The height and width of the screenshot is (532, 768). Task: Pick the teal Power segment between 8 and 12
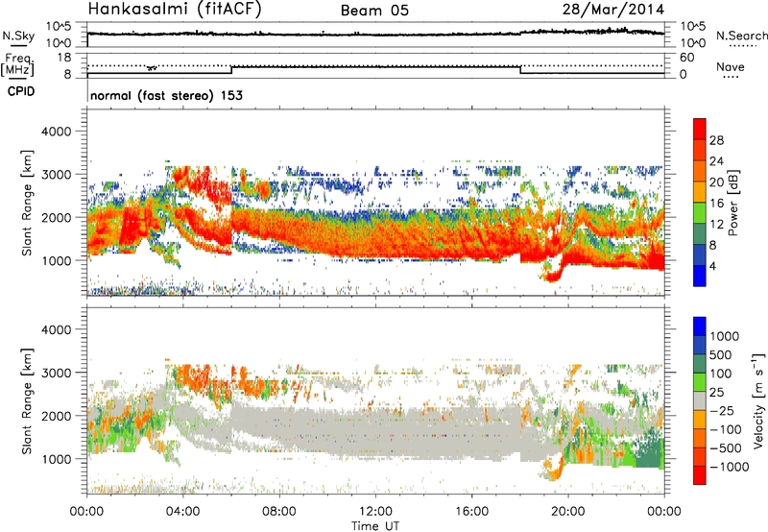tap(700, 233)
